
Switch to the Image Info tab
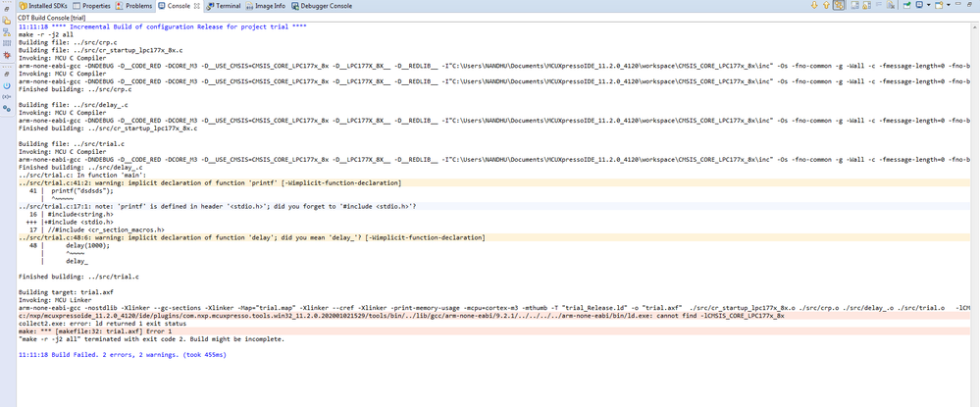266,6
